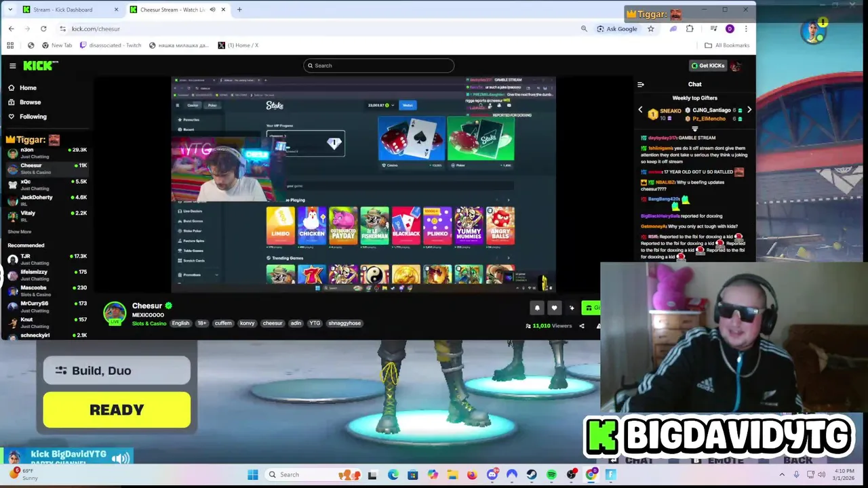The height and width of the screenshot is (488, 868).
Task: Open Slots & Casino category link
Action: click(x=149, y=324)
